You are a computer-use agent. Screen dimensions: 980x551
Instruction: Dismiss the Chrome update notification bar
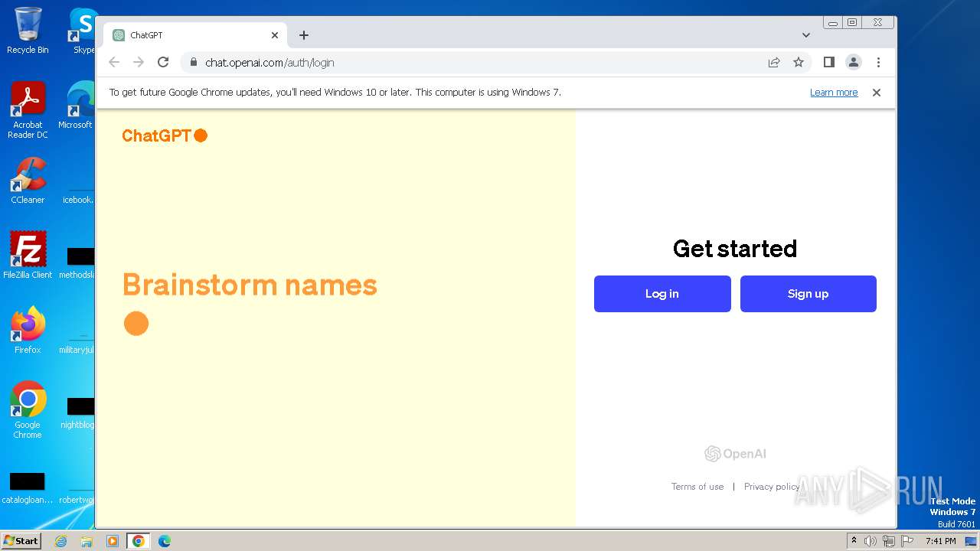pos(877,93)
